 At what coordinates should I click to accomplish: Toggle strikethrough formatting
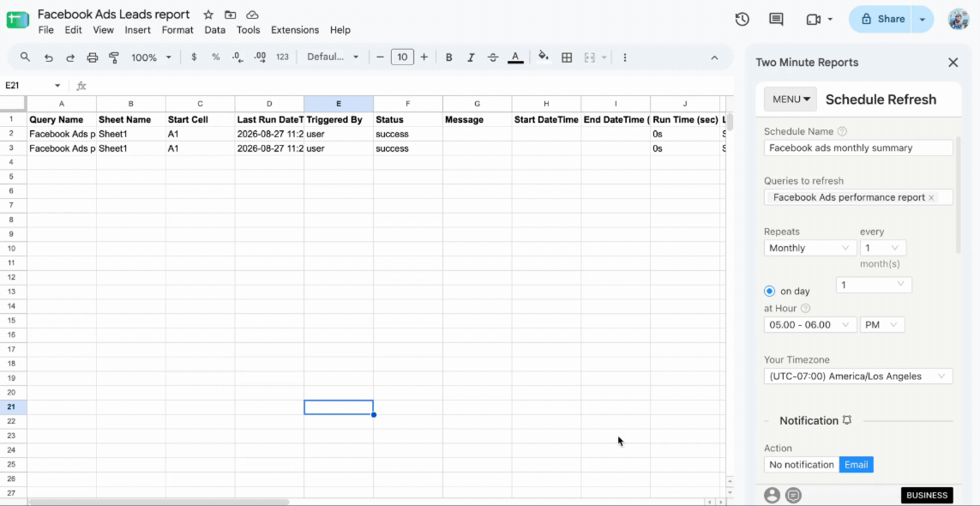pyautogui.click(x=492, y=57)
